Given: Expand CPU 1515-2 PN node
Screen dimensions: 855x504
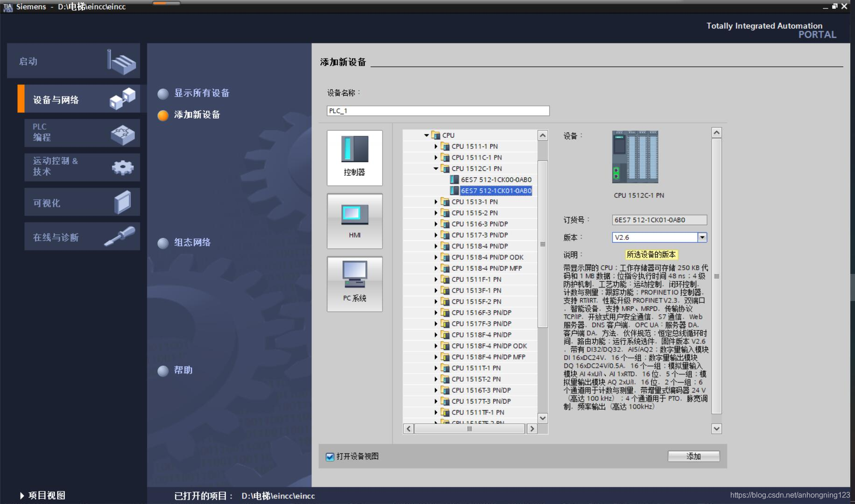Looking at the screenshot, I should [x=436, y=213].
